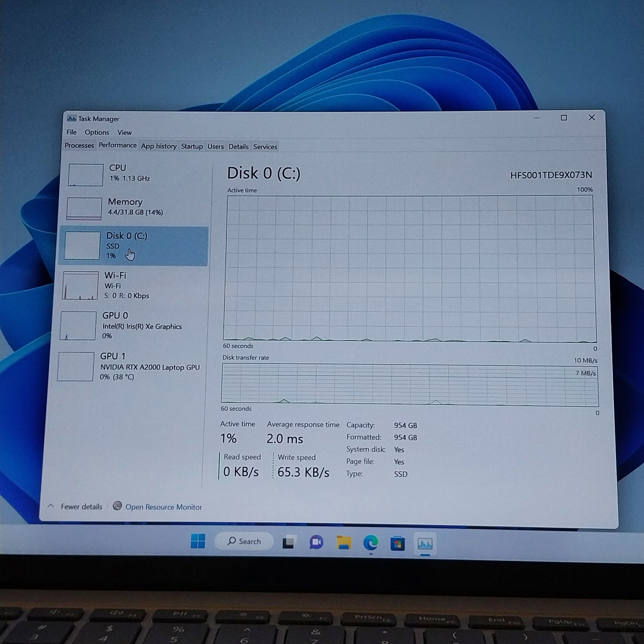Click the System disk Yes value

399,450
